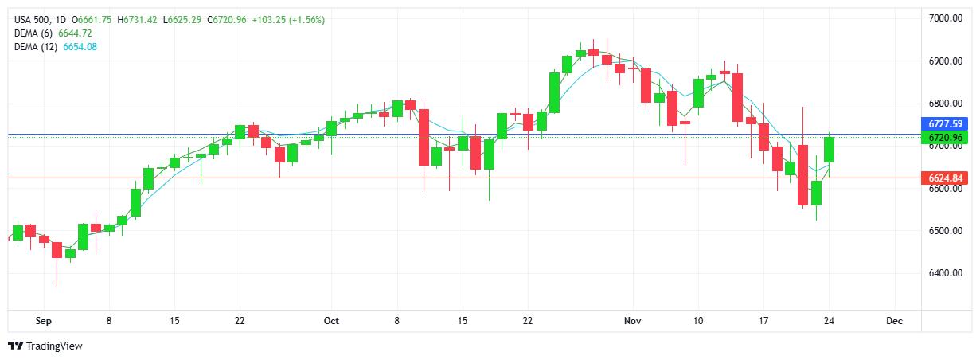
Task: Open the TradingView text link
Action: click(54, 346)
